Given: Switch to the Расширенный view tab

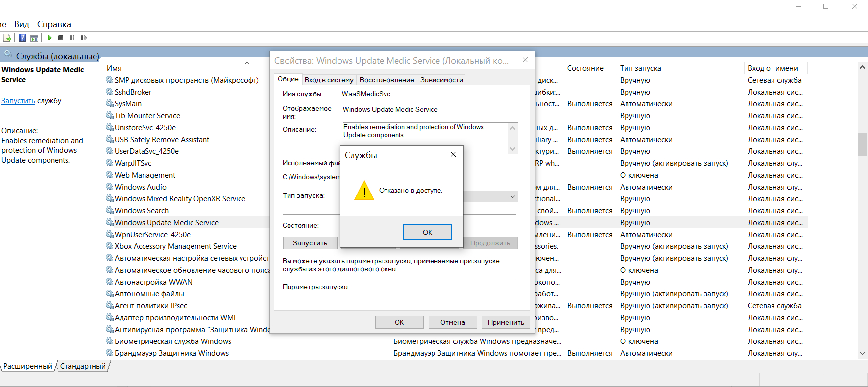Looking at the screenshot, I should pyautogui.click(x=28, y=366).
